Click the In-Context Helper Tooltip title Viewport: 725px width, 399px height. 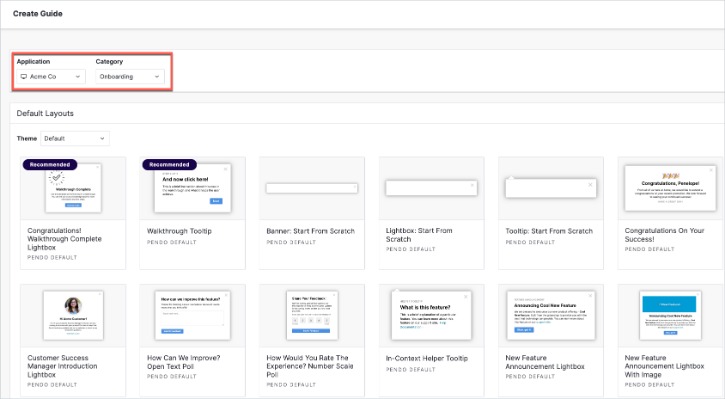(427, 358)
